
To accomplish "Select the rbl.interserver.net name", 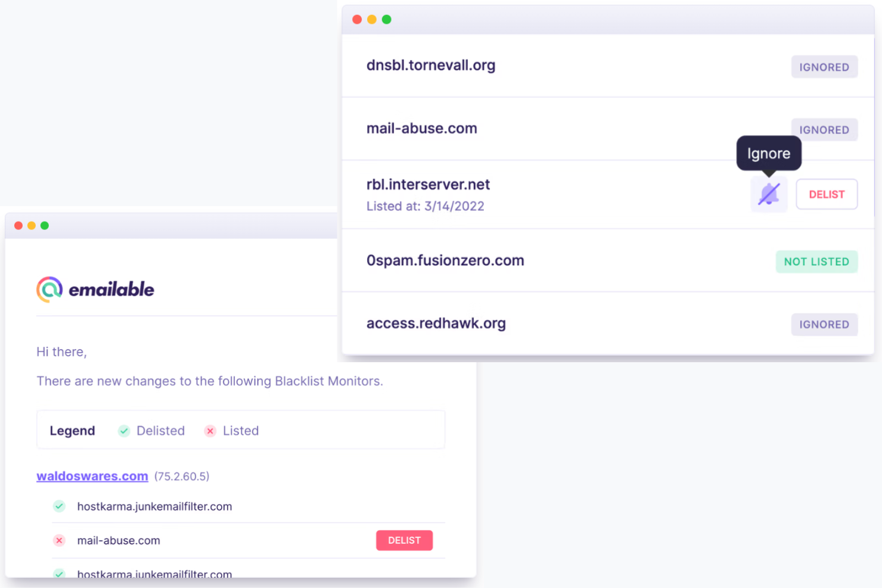I will pos(428,185).
